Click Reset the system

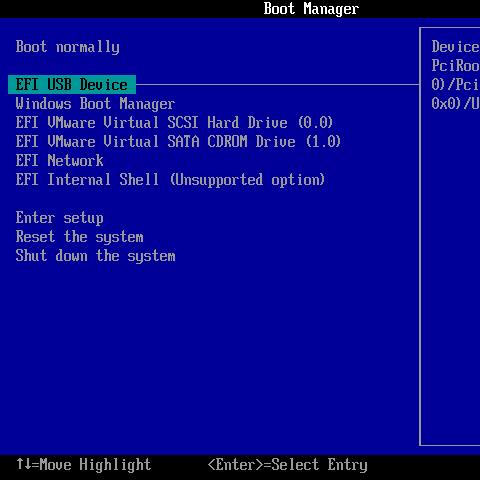pyautogui.click(x=80, y=237)
